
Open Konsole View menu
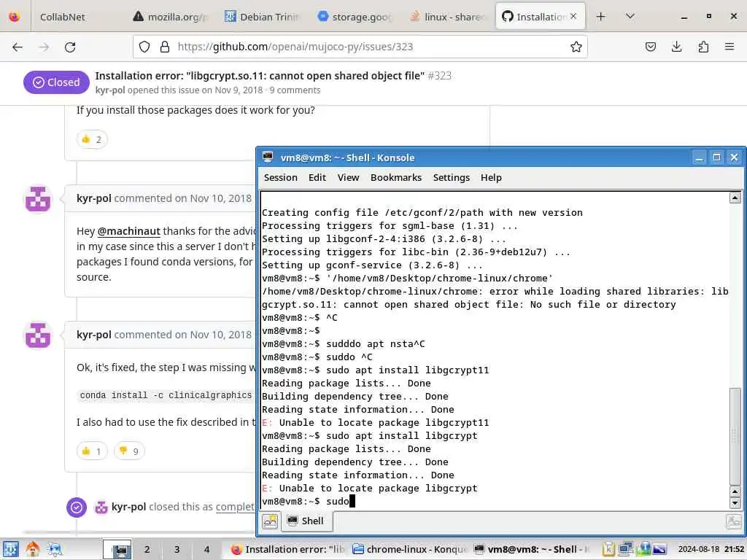coord(348,178)
